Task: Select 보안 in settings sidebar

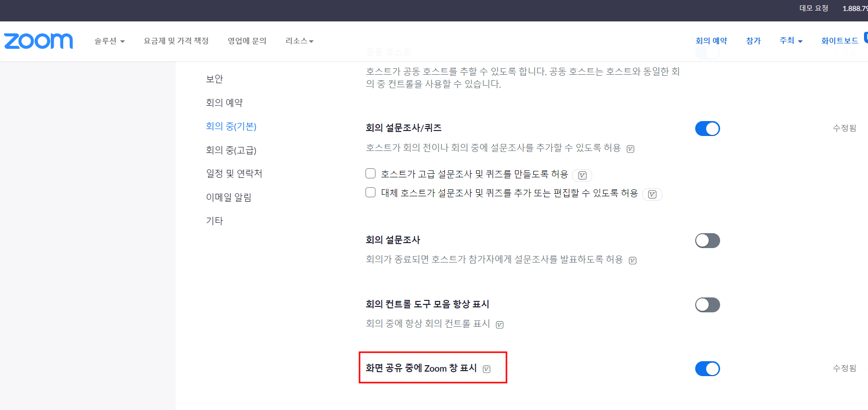Action: pyautogui.click(x=215, y=79)
